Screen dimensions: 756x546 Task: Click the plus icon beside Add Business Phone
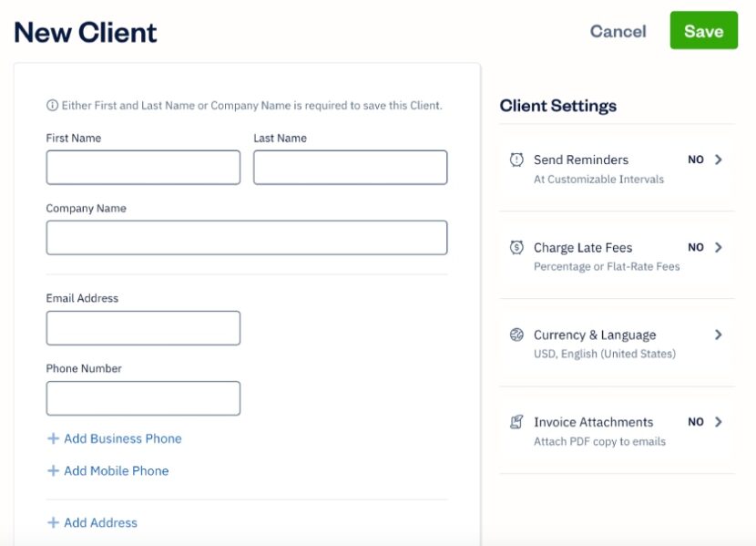click(x=51, y=438)
